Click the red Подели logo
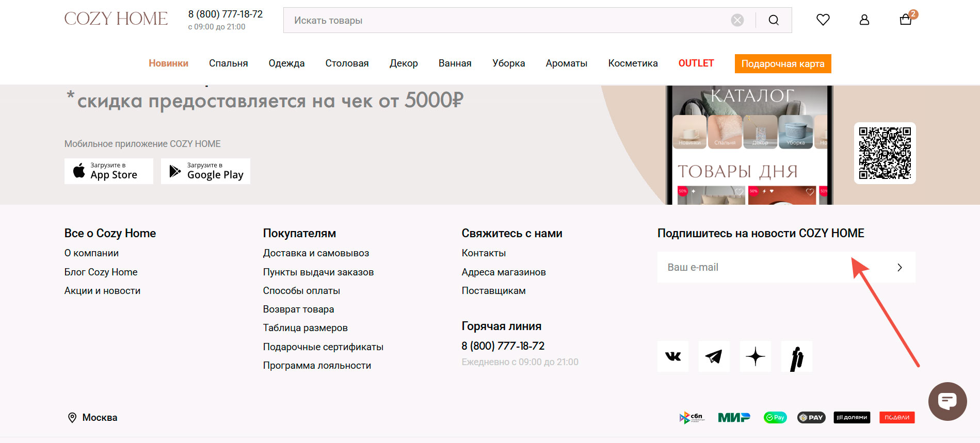Image resolution: width=980 pixels, height=443 pixels. click(897, 417)
